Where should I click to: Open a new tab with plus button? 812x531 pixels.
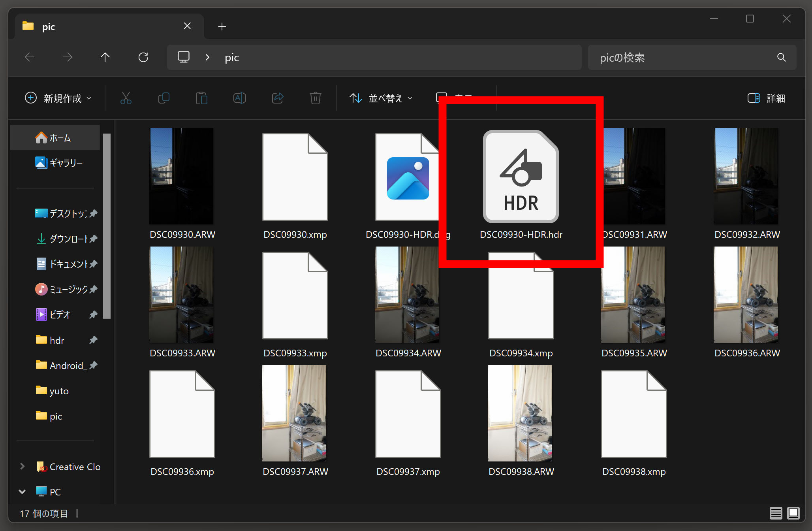222,26
